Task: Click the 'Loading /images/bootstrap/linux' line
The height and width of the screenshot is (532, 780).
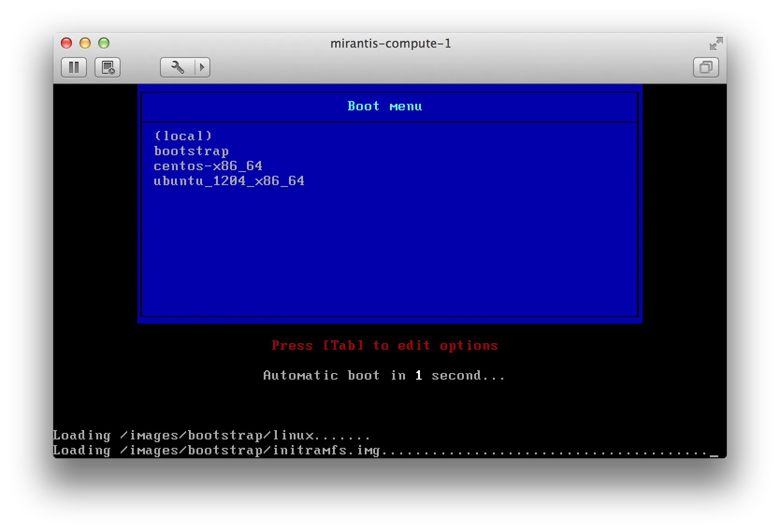Action: coord(211,435)
